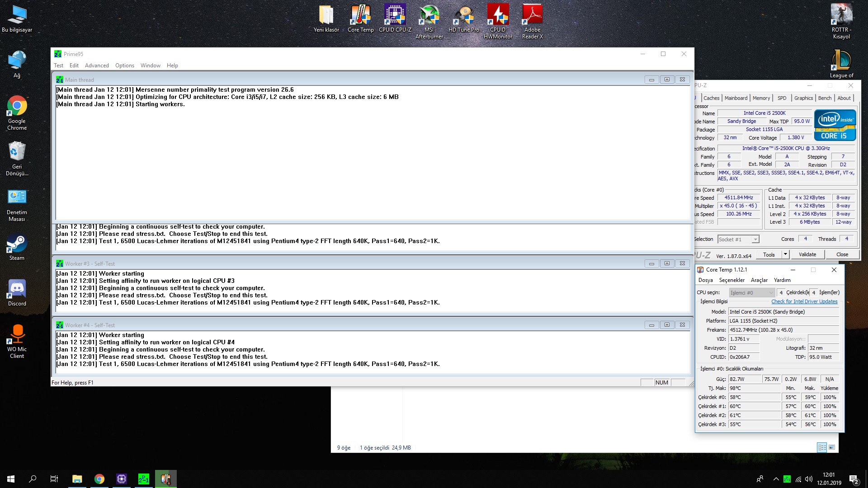Open the Window menu in Prime95
868x488 pixels.
point(151,66)
